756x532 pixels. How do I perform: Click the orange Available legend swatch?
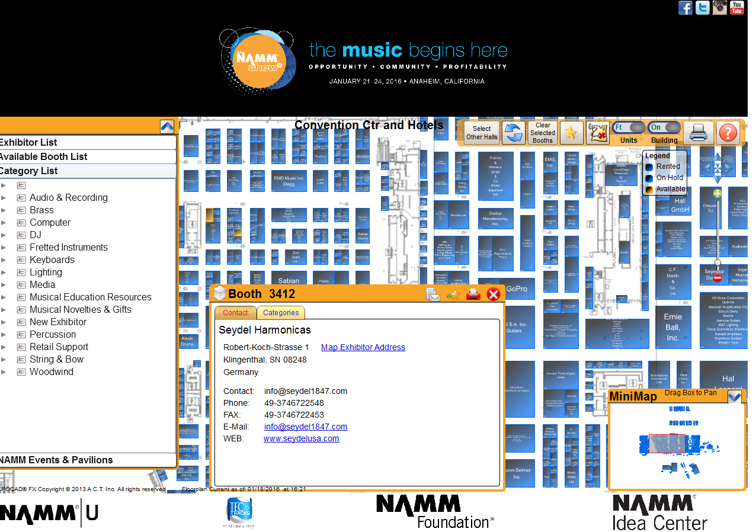(649, 190)
